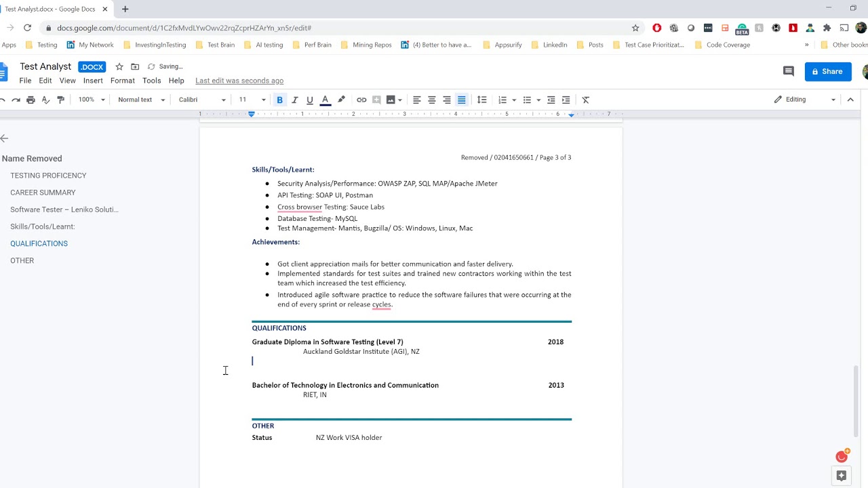Click the spelling and grammar check icon
868x488 pixels.
[x=45, y=100]
